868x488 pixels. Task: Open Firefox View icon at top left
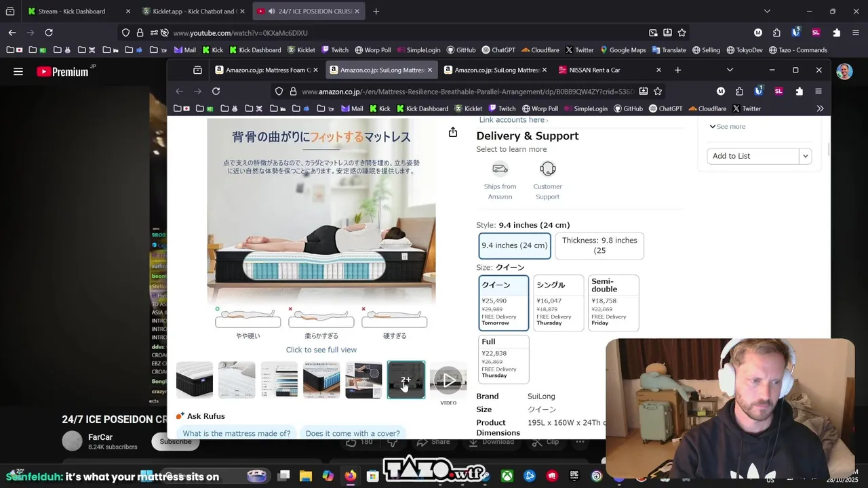[9, 12]
